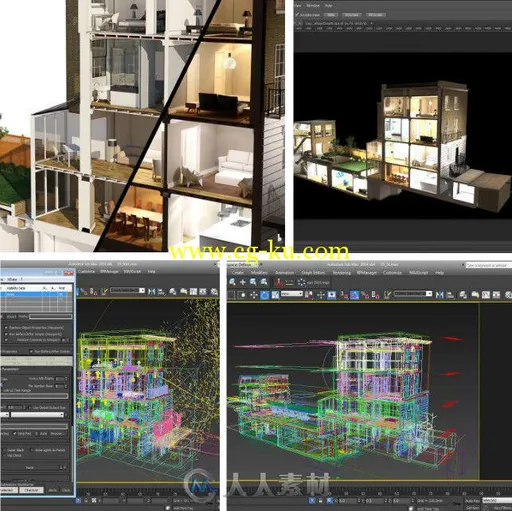512x511 pixels.
Task: Click Edit Named Selection Sets in left window
Action: [104, 292]
